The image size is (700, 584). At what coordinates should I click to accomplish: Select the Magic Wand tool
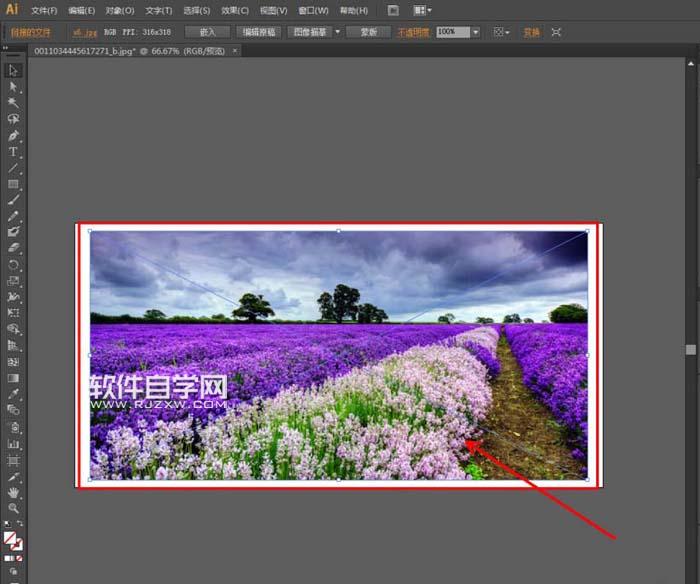point(13,103)
